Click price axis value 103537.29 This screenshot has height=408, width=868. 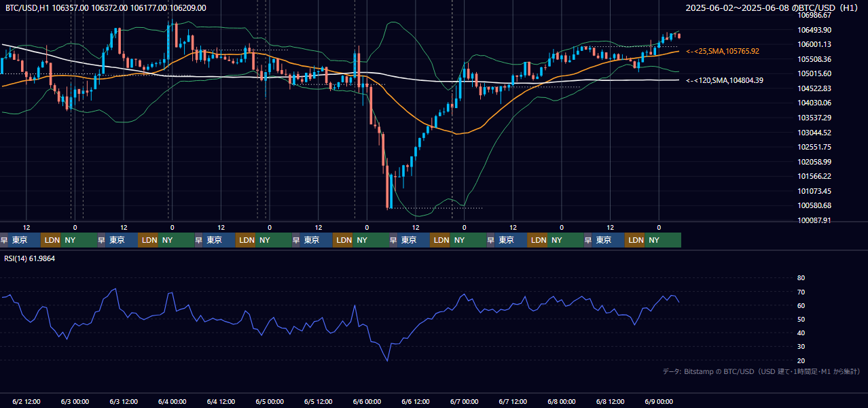tap(814, 118)
